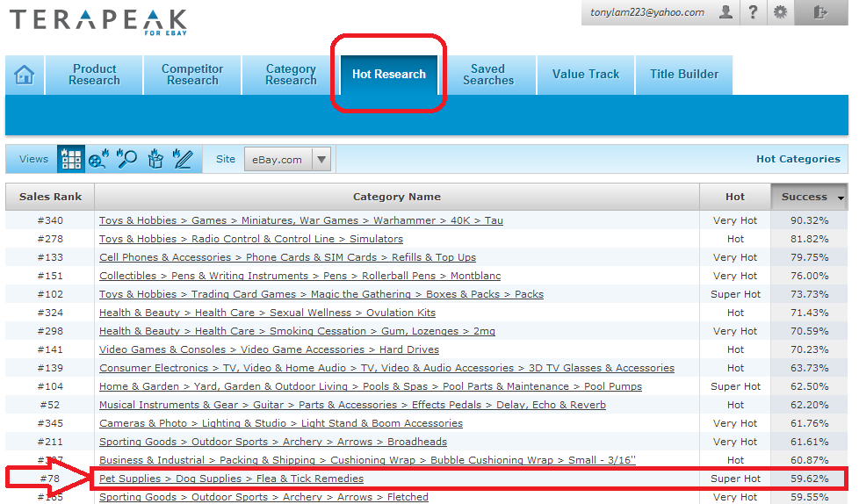859x504 pixels.
Task: Go to the Home tab icon
Action: (25, 75)
